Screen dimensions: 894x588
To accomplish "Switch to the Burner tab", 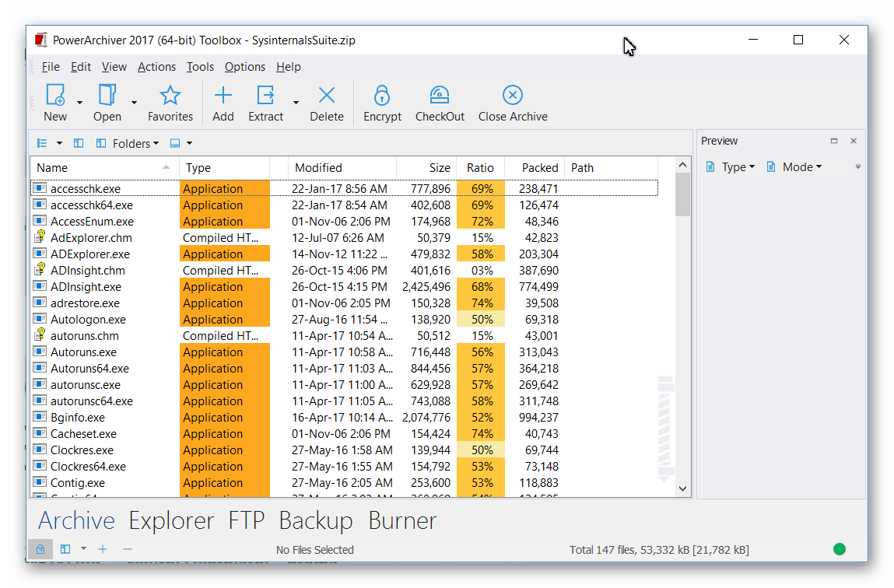I will (402, 521).
